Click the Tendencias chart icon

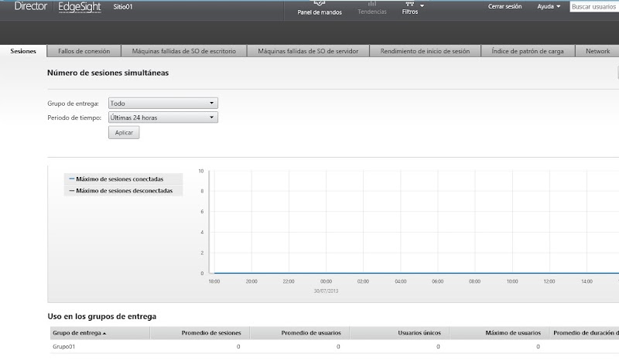(x=372, y=4)
